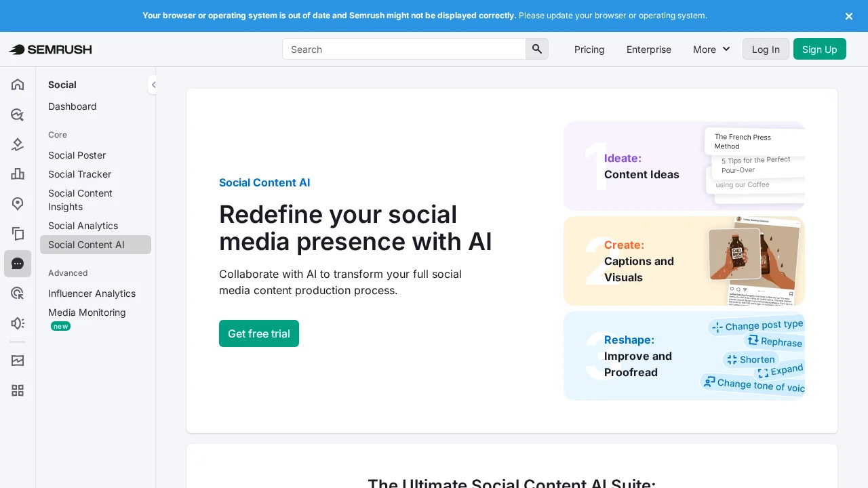
Task: Open the App Center grid icon
Action: [x=18, y=390]
